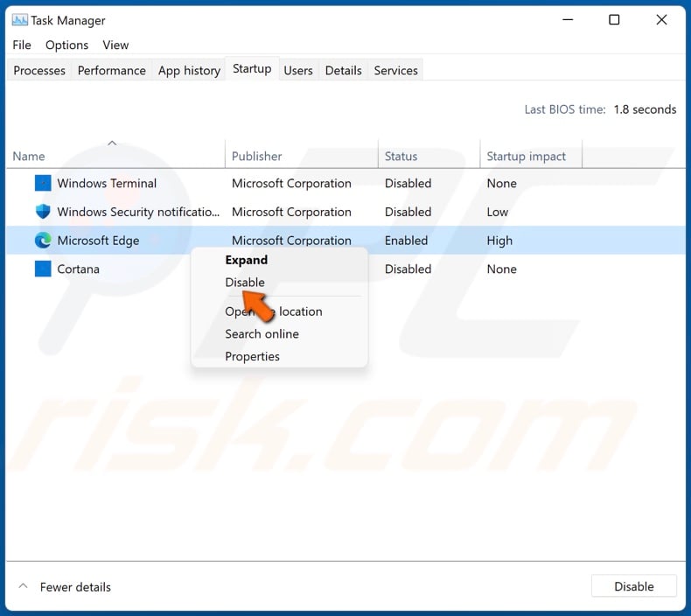Click the Fewer details link
691x616 pixels.
point(75,587)
